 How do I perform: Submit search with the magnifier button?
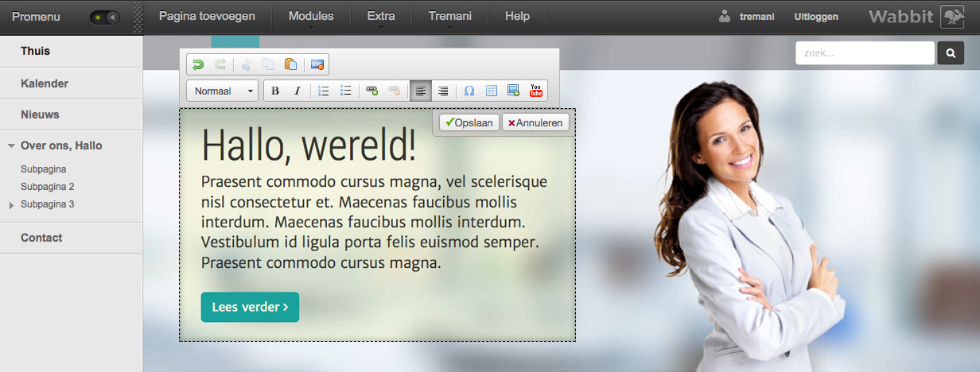tap(951, 53)
